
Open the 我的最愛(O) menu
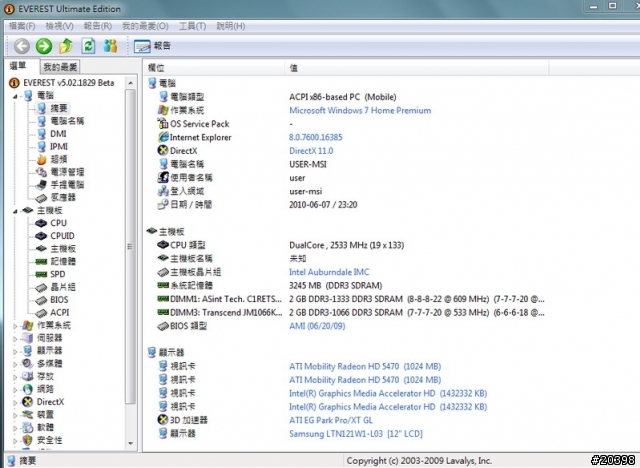(145, 26)
